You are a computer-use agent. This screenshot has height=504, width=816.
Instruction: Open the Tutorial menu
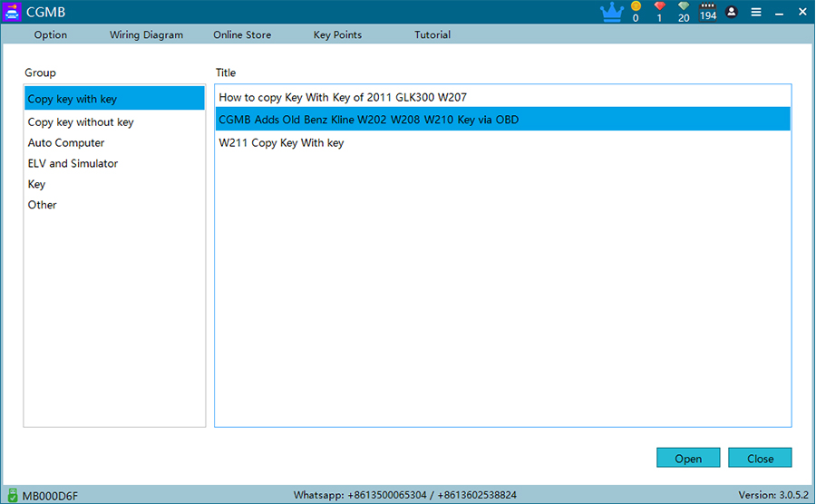pos(432,35)
